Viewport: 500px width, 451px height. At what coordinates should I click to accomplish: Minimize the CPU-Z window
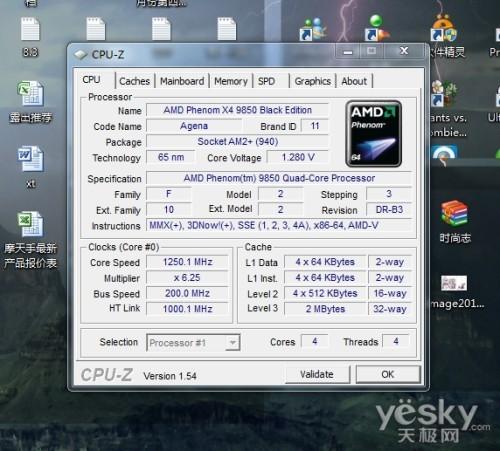(348, 51)
